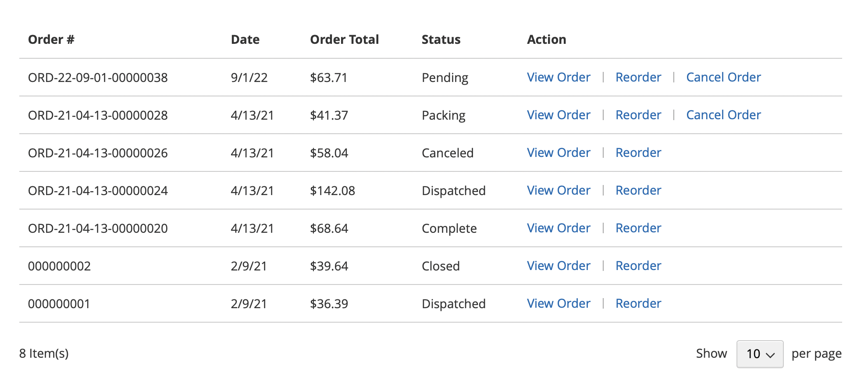This screenshot has height=377, width=868.
Task: Reorder the Closed order for $39.64
Action: (638, 266)
